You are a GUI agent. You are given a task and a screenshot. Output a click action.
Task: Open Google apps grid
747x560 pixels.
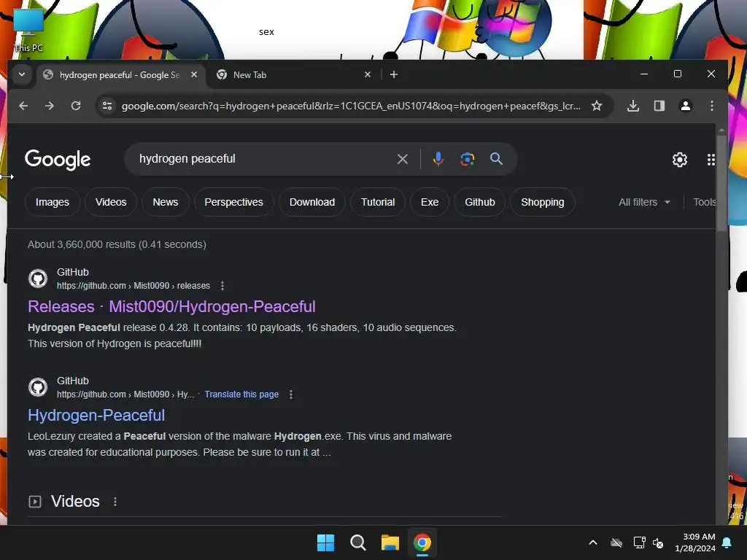point(711,160)
